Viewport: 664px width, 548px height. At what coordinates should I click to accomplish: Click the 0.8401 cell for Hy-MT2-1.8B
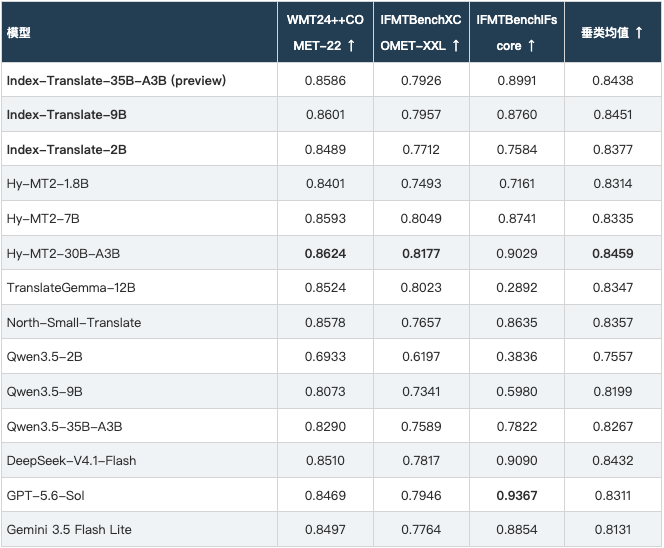pos(325,184)
